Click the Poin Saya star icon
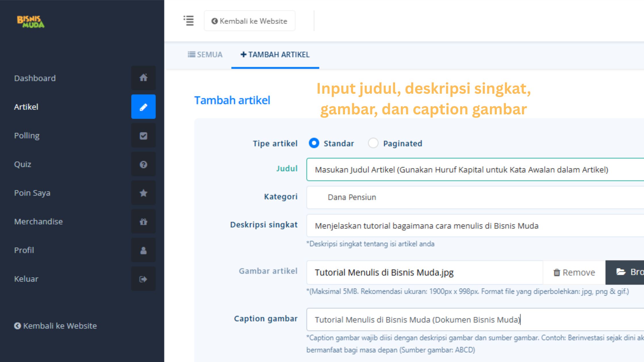This screenshot has width=644, height=362. coord(143,193)
